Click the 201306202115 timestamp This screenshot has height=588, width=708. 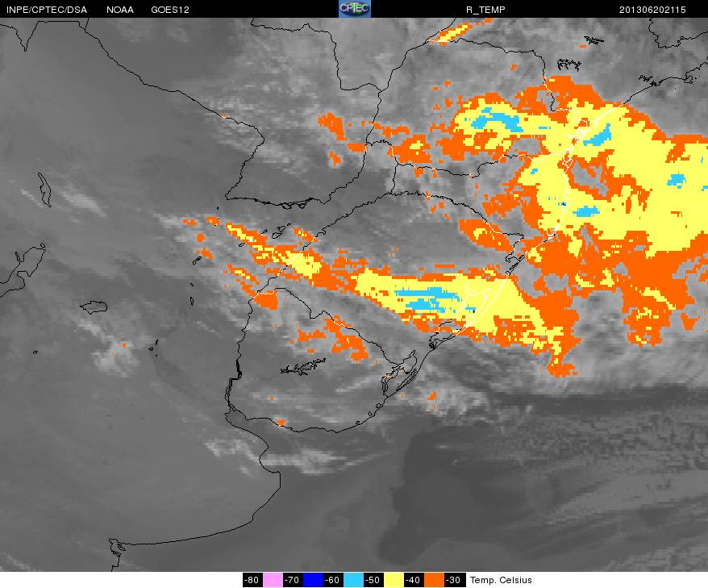click(x=652, y=10)
